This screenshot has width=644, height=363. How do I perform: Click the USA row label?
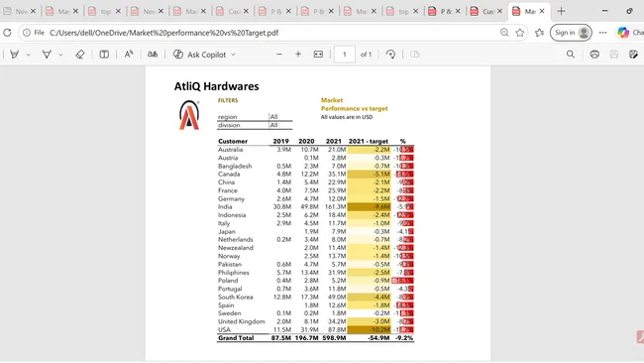pos(224,329)
